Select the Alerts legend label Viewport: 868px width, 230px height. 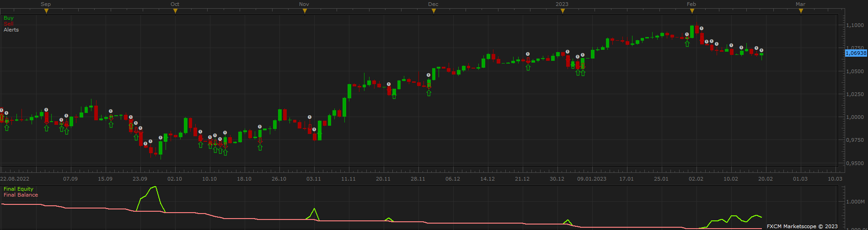pyautogui.click(x=11, y=30)
